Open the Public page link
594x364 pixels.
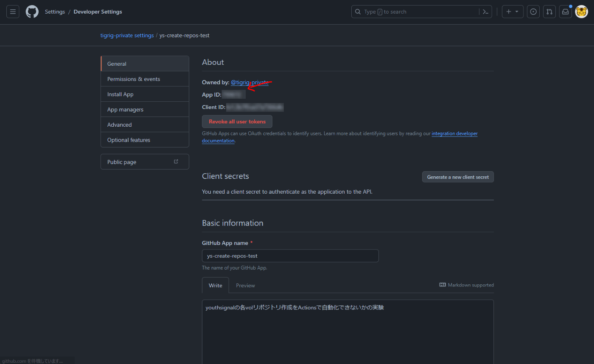pyautogui.click(x=145, y=162)
